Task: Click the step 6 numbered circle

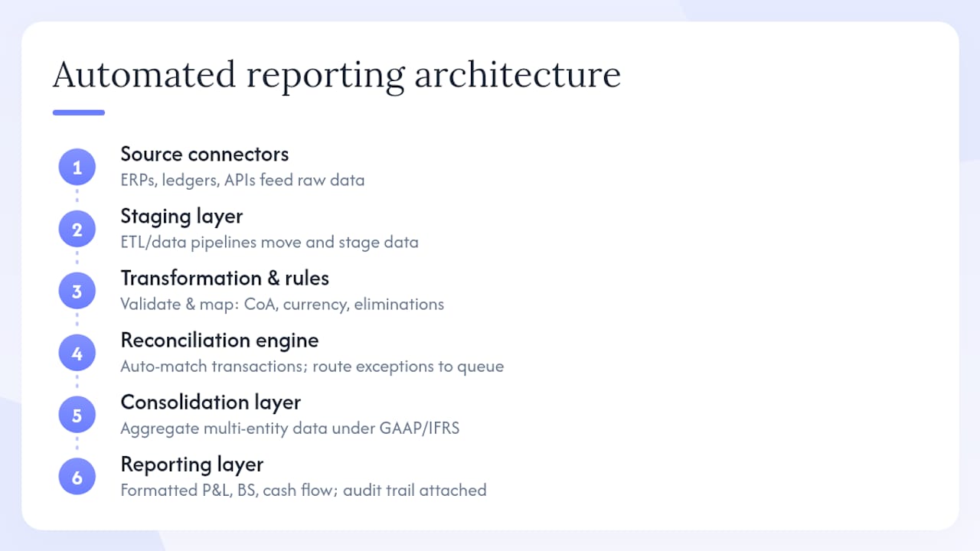Action: coord(77,478)
